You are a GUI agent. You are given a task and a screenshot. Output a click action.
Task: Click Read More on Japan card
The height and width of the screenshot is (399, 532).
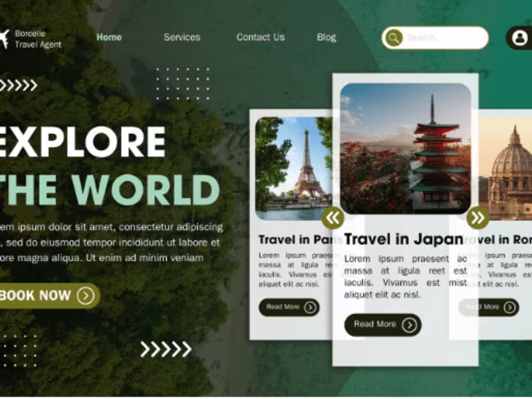click(383, 325)
